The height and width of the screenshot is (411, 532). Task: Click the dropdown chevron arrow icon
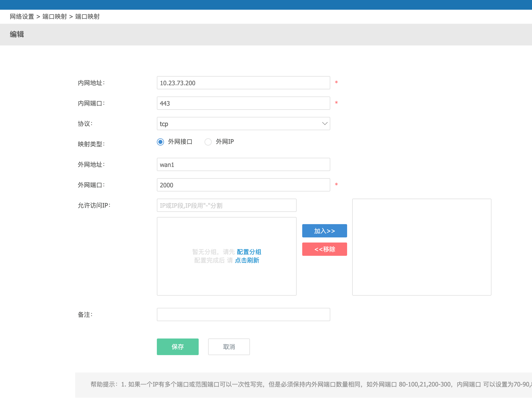tap(325, 124)
